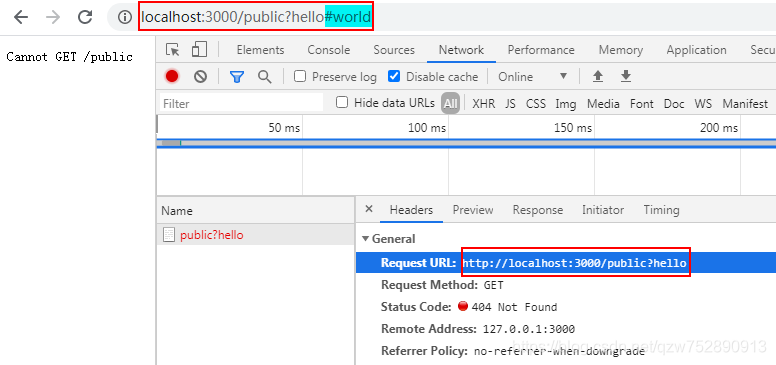Screen dimensions: 776x365
Task: Uncheck the Disable cache checkbox
Action: tap(394, 76)
